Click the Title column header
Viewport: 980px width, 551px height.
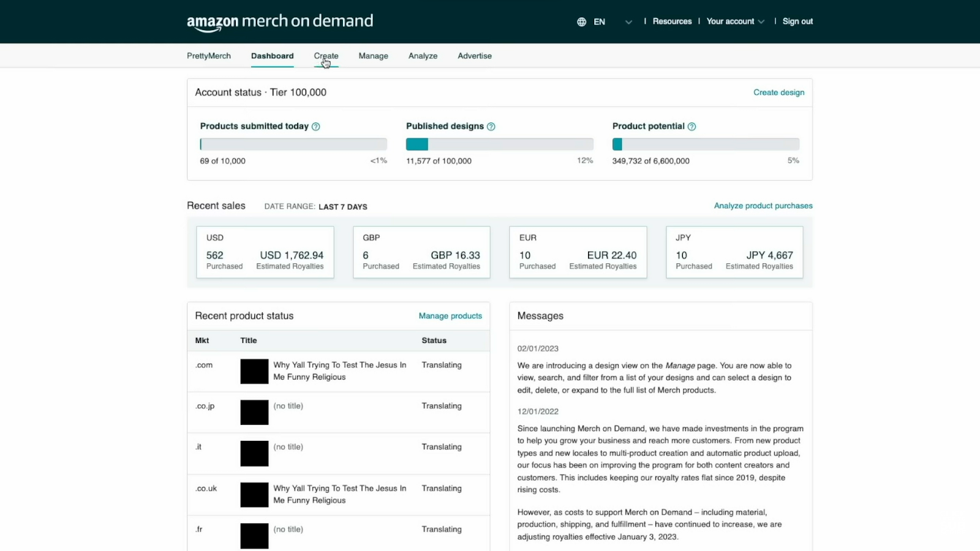coord(249,340)
